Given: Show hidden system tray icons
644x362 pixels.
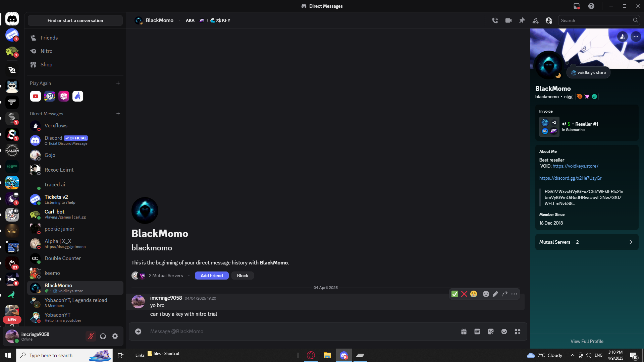Looking at the screenshot, I should 572,355.
